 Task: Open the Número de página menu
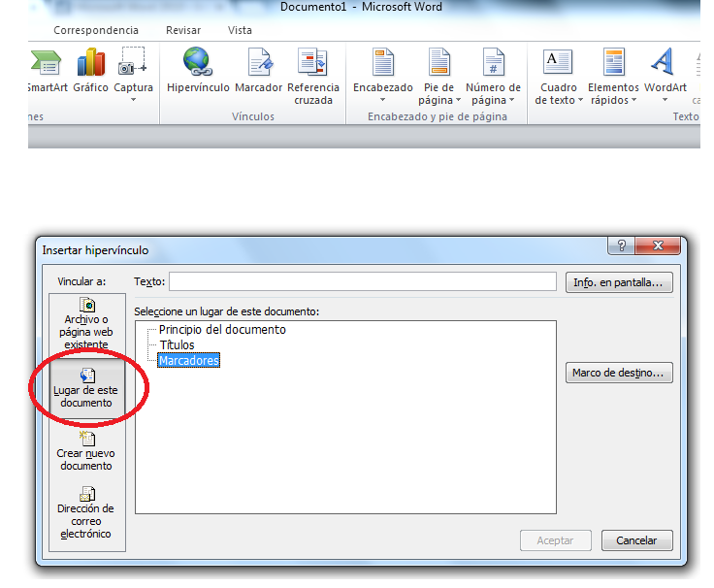493,77
